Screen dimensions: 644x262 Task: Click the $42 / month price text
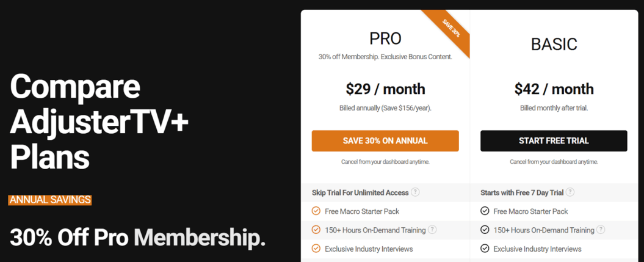coord(554,89)
